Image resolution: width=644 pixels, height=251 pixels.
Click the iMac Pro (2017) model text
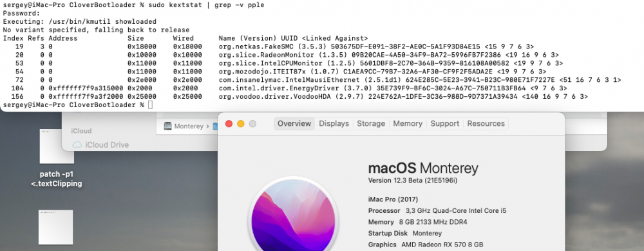pos(393,199)
